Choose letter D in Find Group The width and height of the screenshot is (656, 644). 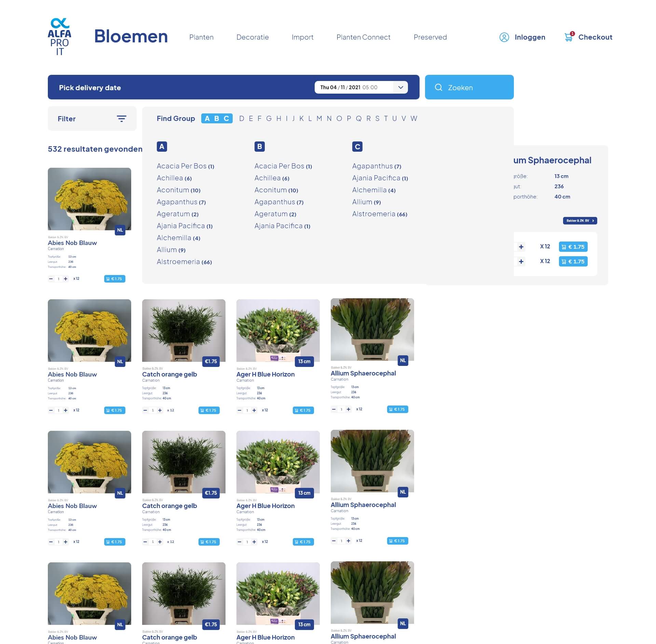point(242,119)
